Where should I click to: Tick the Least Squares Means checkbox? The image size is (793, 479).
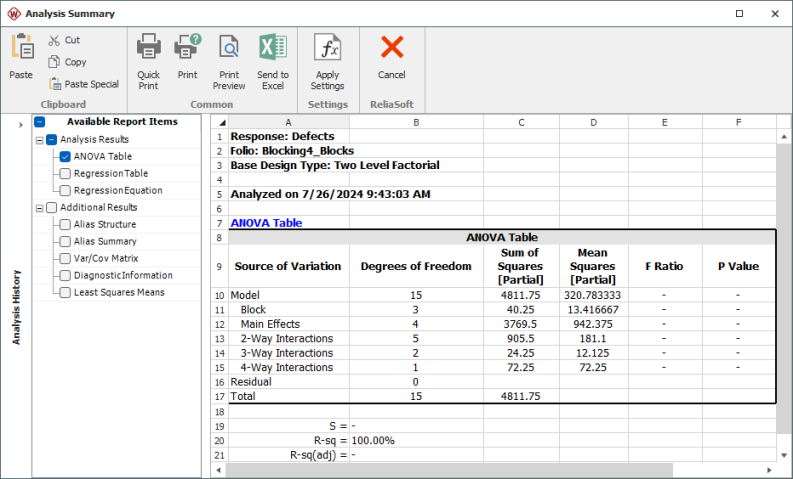pos(65,293)
